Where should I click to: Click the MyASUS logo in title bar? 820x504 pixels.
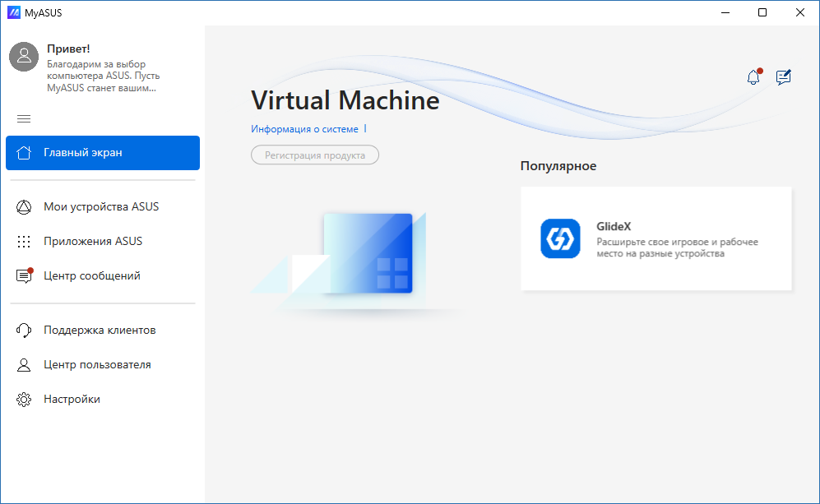14,12
